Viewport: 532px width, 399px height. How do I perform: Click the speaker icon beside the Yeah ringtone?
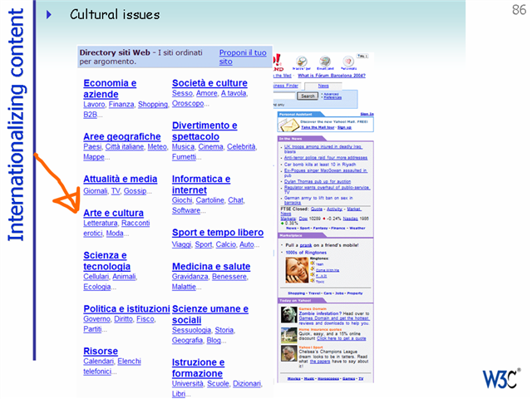click(312, 264)
